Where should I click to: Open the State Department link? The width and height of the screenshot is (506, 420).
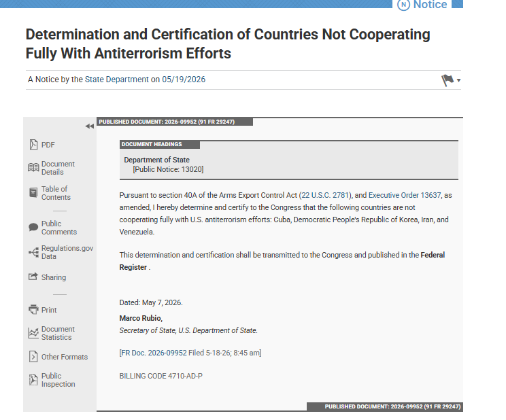pos(117,80)
